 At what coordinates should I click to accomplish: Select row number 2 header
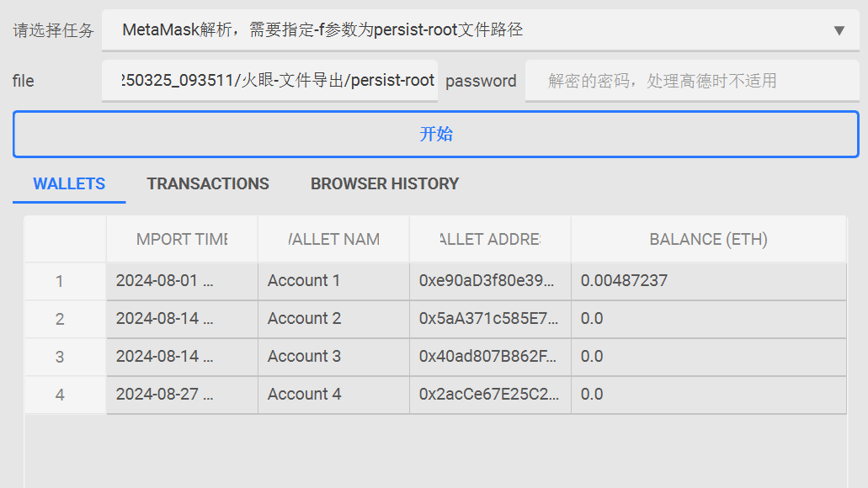click(60, 319)
